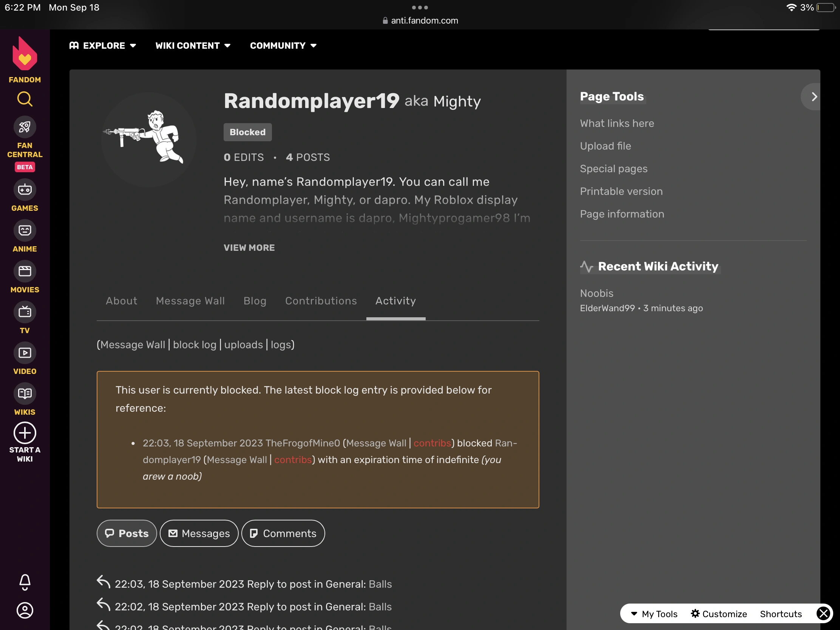Open your account via the profile icon
Screen dimensions: 840x630
[24, 610]
